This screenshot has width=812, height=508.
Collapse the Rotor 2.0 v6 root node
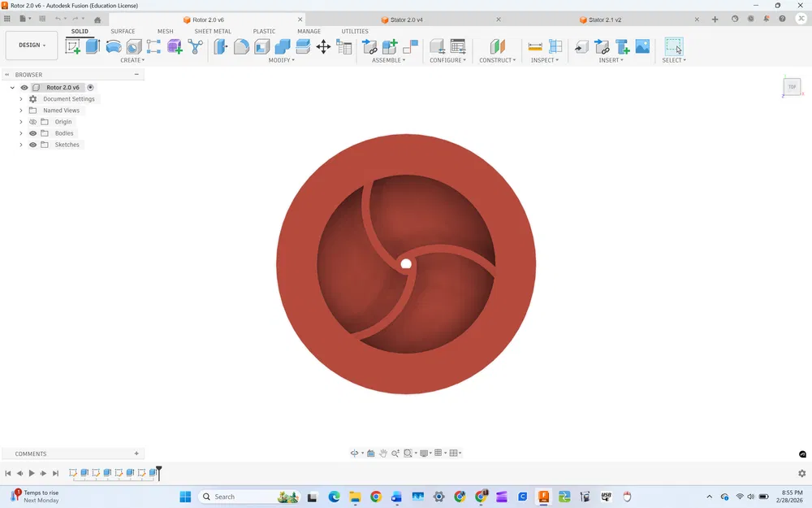(x=12, y=88)
